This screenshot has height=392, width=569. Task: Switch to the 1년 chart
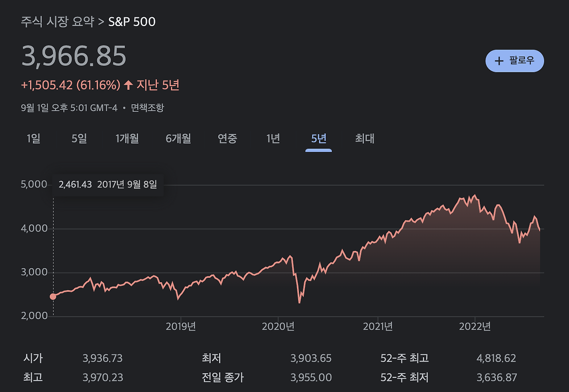coord(272,139)
